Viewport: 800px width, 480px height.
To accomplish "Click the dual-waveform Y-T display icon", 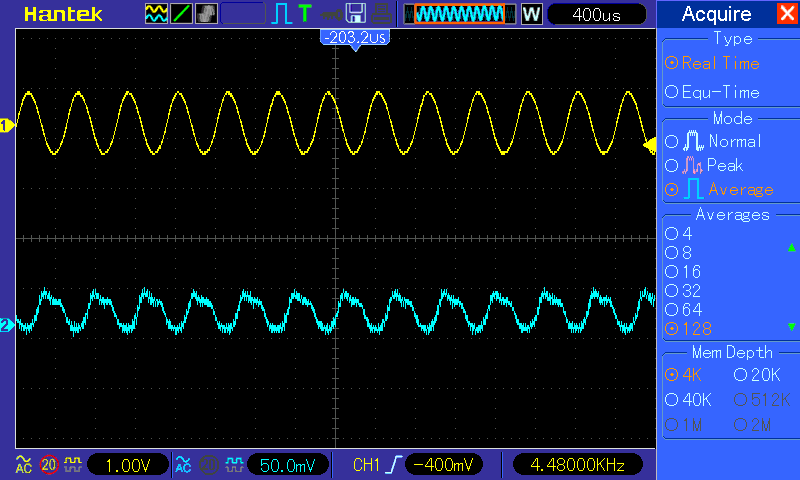I will (x=156, y=14).
